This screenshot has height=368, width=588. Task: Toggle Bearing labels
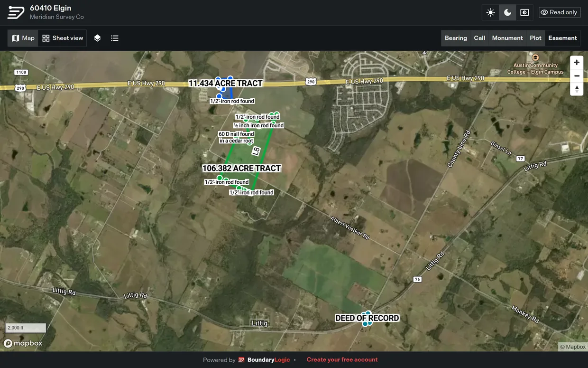(x=456, y=38)
